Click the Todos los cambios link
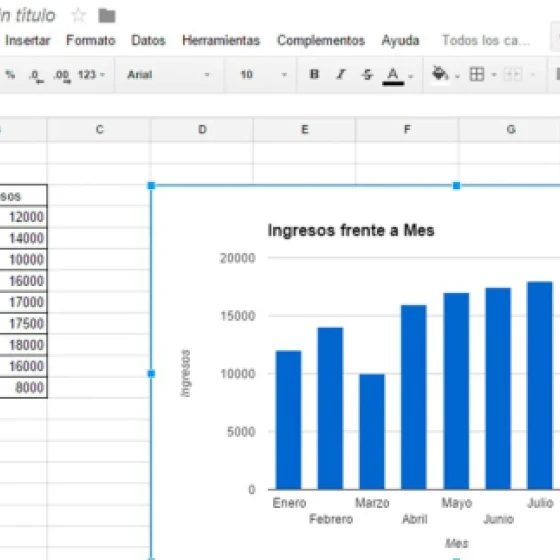The width and height of the screenshot is (560, 560). coord(486,40)
